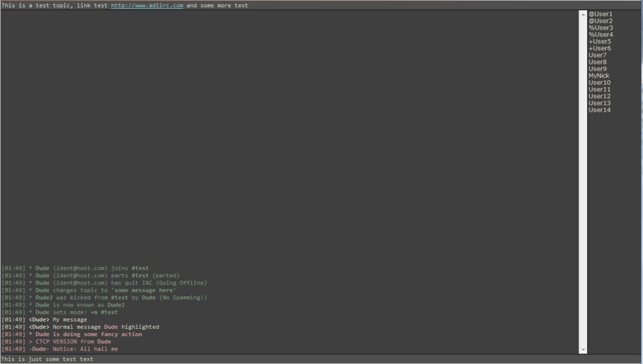Select @User2 in the nick list

tap(601, 21)
